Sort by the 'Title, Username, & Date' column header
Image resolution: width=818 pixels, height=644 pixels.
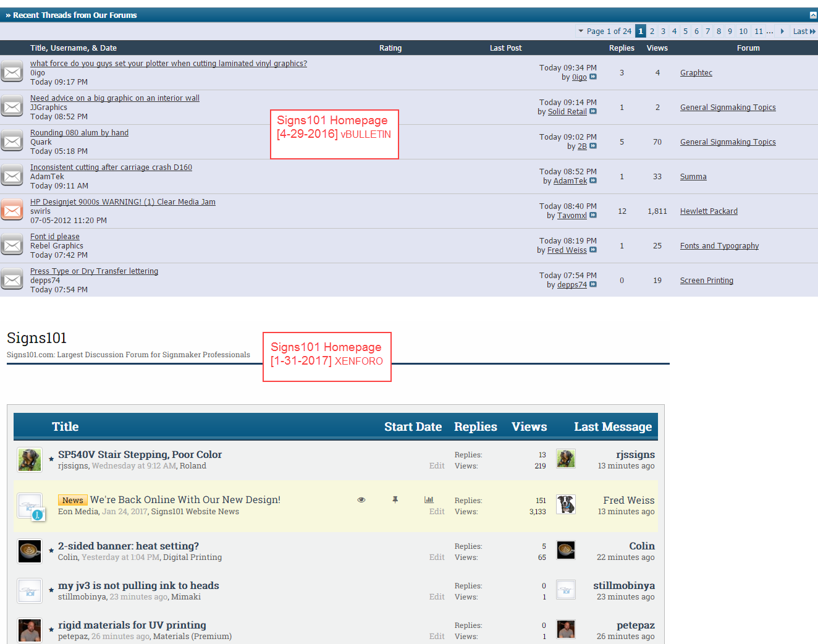tap(74, 48)
